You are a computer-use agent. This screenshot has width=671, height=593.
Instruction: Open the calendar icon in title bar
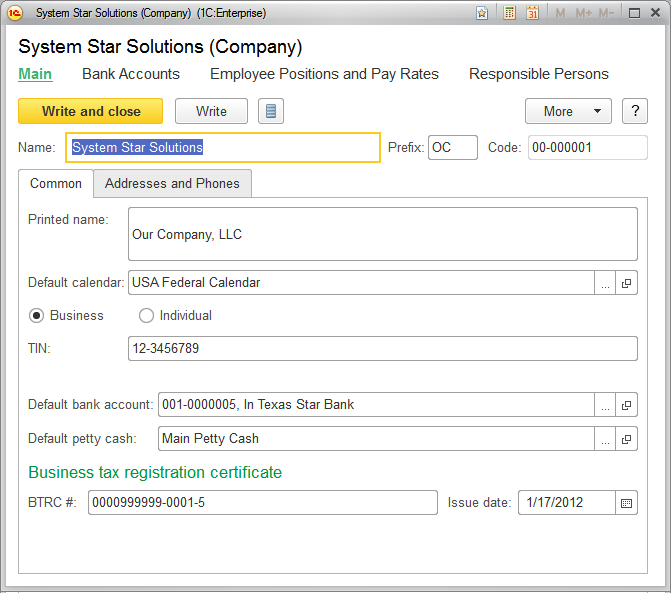click(532, 13)
